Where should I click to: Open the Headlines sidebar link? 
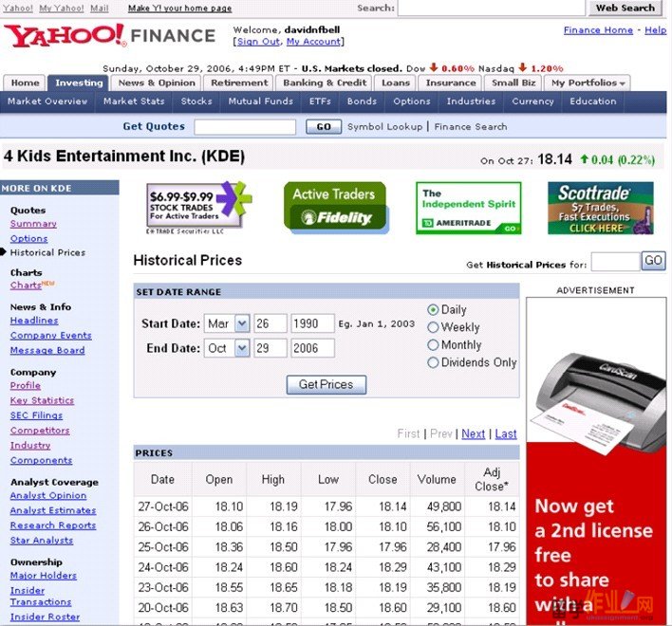[x=34, y=321]
